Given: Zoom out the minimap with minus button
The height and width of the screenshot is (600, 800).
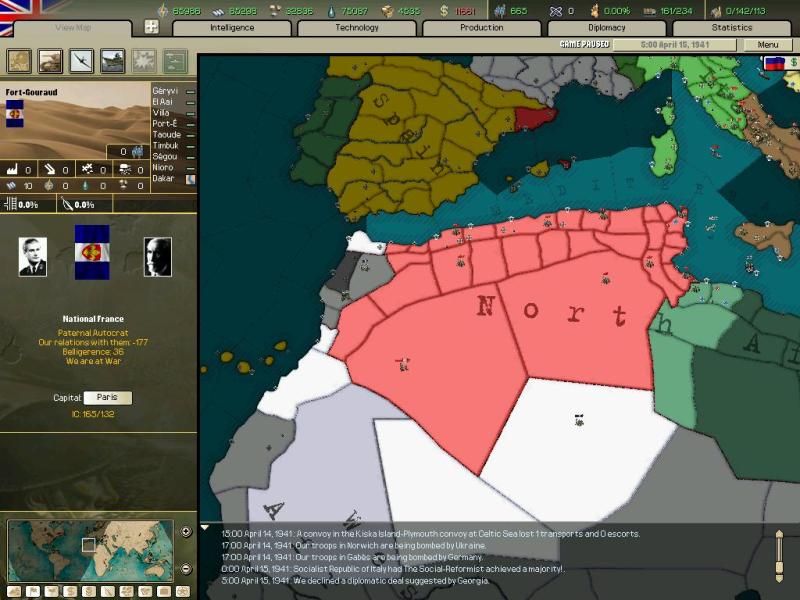Looking at the screenshot, I should [x=186, y=568].
